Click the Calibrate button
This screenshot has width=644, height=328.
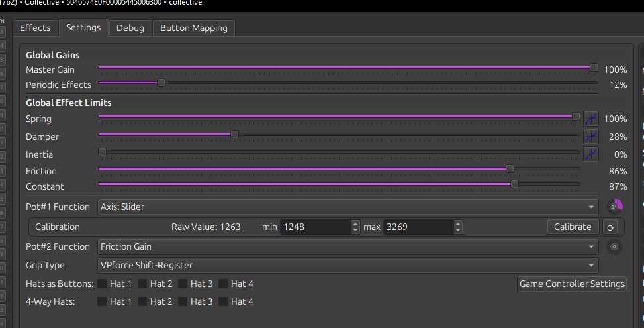(x=573, y=227)
